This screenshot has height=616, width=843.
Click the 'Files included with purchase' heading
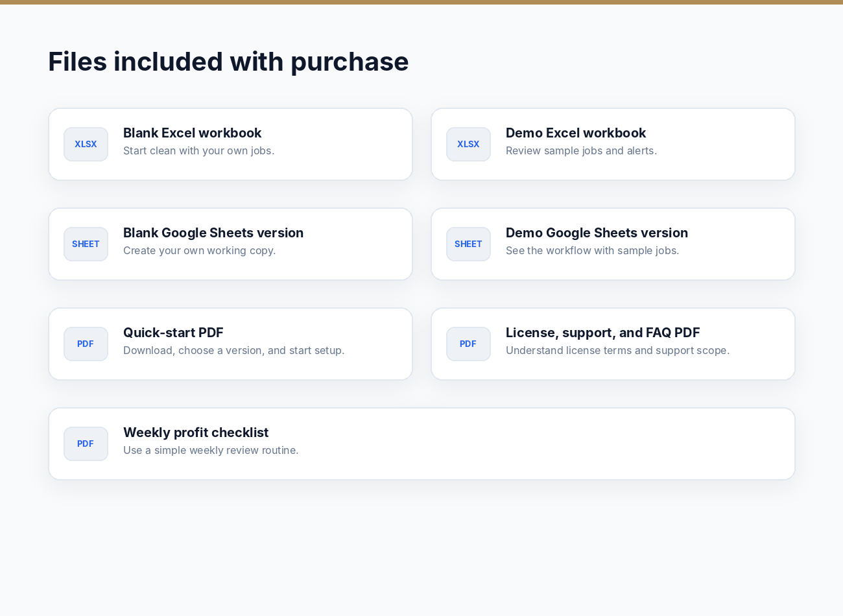pyautogui.click(x=228, y=62)
